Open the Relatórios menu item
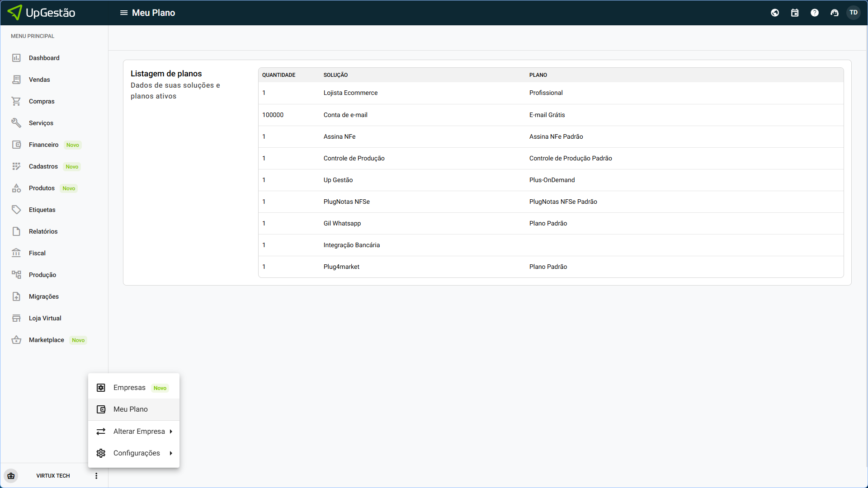 (x=43, y=231)
